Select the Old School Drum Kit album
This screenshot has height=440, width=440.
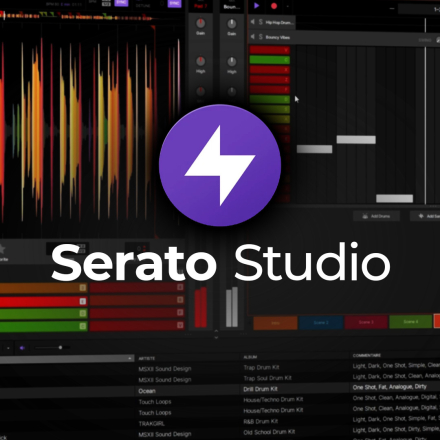[x=269, y=432]
